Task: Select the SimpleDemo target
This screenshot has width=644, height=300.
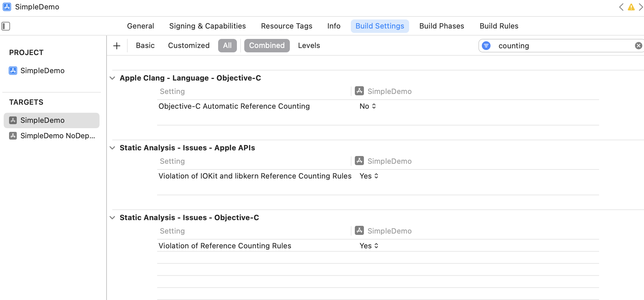Action: (x=52, y=120)
